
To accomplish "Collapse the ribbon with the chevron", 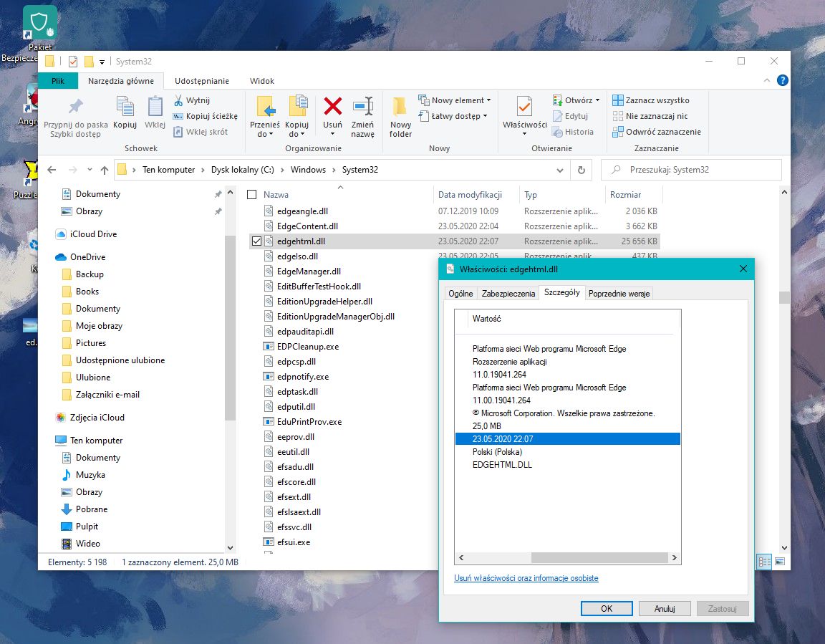I will (x=766, y=80).
